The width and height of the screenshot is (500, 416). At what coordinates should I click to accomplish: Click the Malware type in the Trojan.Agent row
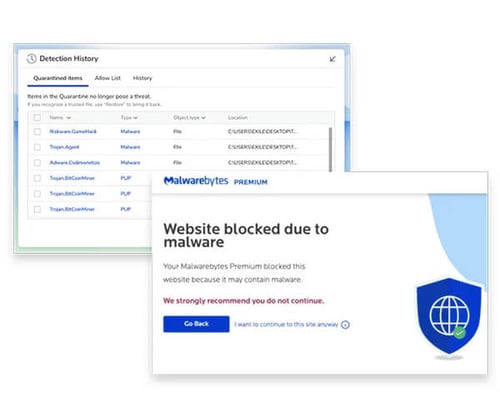coord(130,147)
